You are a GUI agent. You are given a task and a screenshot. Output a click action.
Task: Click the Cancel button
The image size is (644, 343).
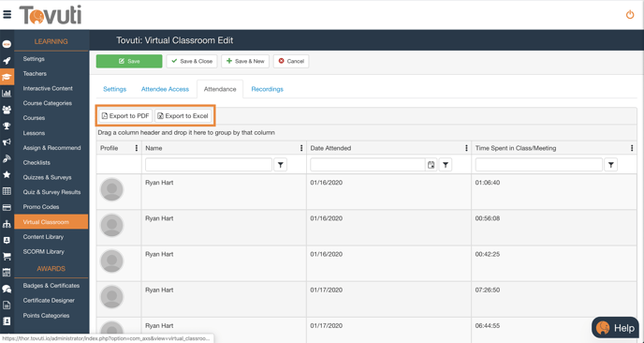(291, 61)
